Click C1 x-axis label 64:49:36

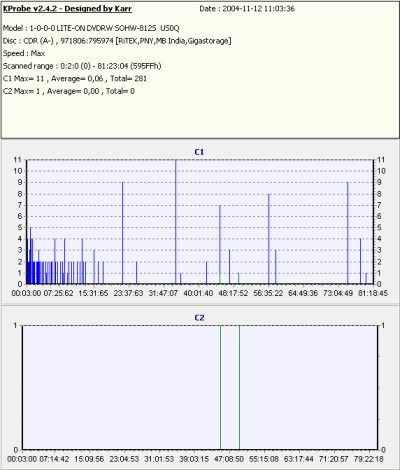click(303, 293)
